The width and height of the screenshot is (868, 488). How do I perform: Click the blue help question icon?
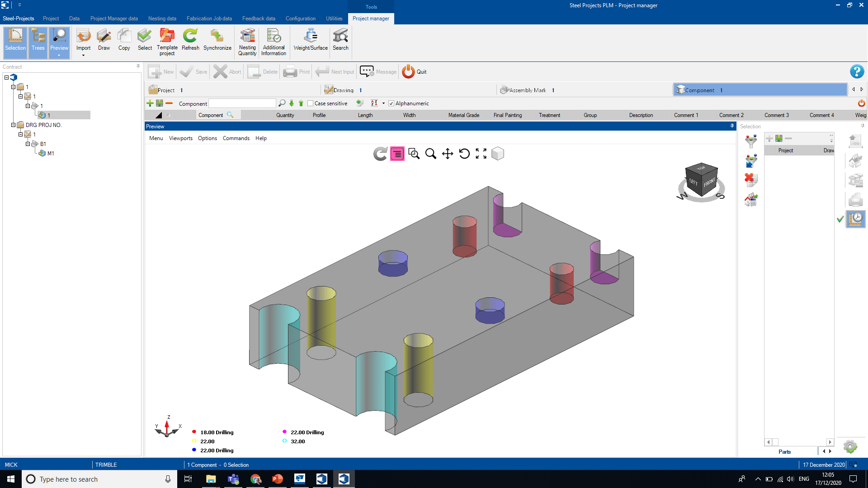[857, 71]
